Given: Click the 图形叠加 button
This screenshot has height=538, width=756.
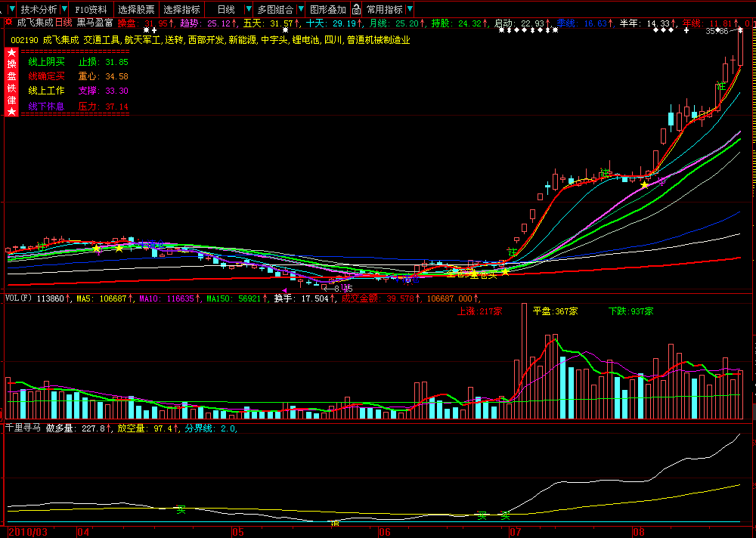Looking at the screenshot, I should 328,9.
